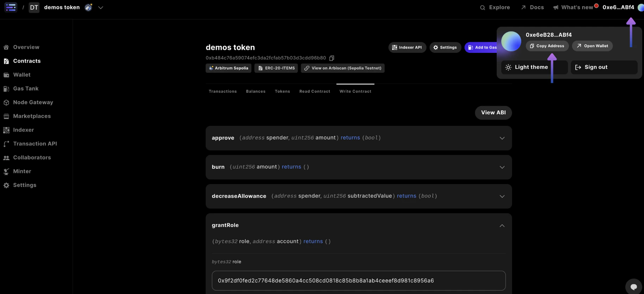Click the Sequence logo icon in the top-left
Image resolution: width=644 pixels, height=294 pixels.
point(11,7)
